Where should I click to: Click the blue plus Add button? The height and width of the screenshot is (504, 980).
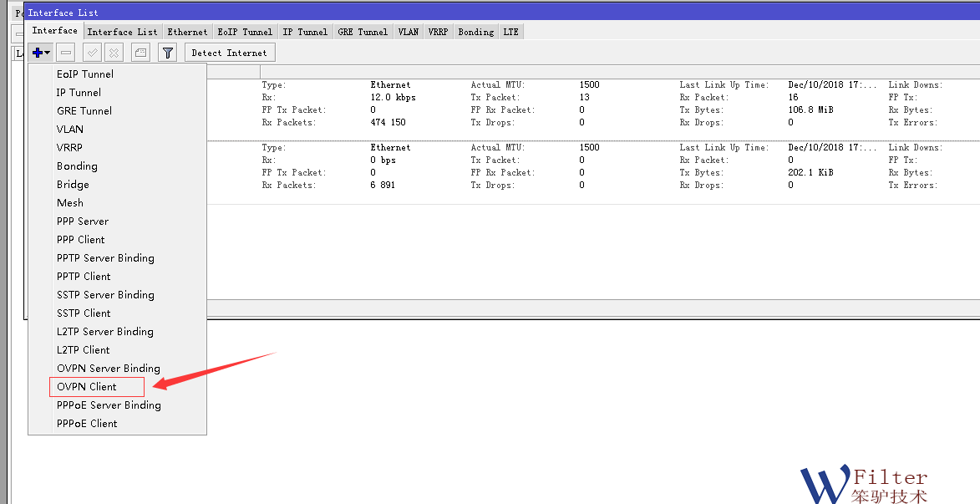click(x=38, y=53)
